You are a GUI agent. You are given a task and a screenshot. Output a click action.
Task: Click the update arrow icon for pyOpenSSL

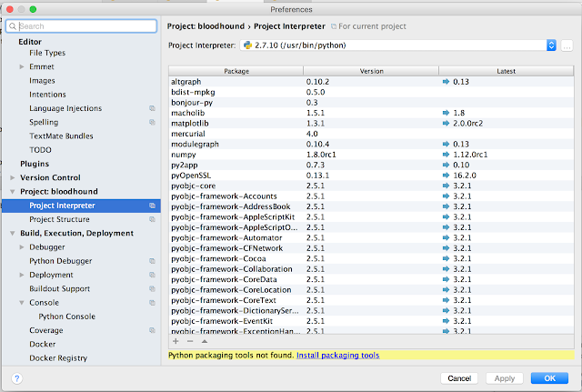446,176
